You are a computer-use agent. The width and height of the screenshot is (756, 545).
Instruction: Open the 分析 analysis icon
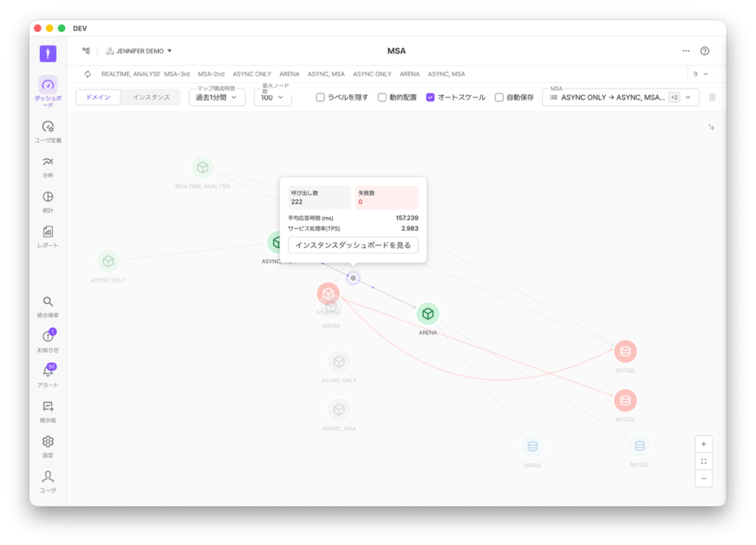coord(47,162)
